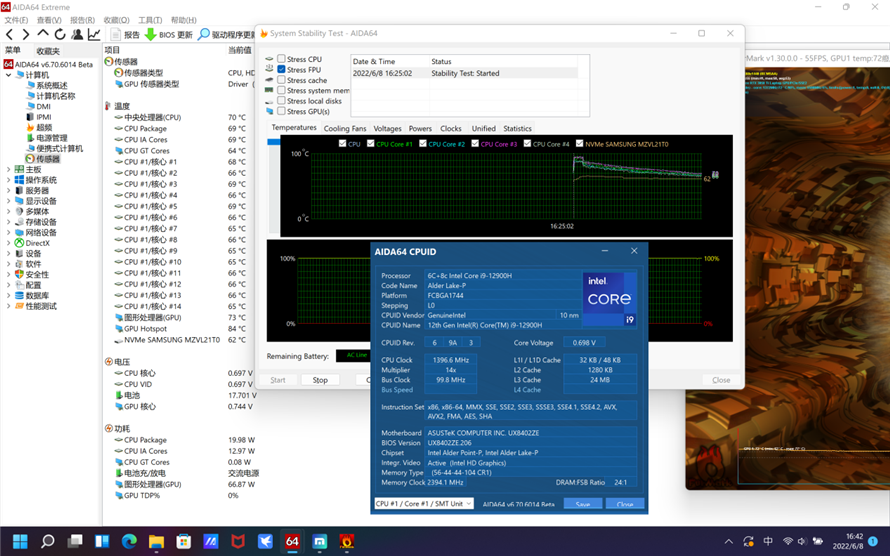Screen dimensions: 890x556
Task: Expand the 主板 tree node
Action: (9, 170)
